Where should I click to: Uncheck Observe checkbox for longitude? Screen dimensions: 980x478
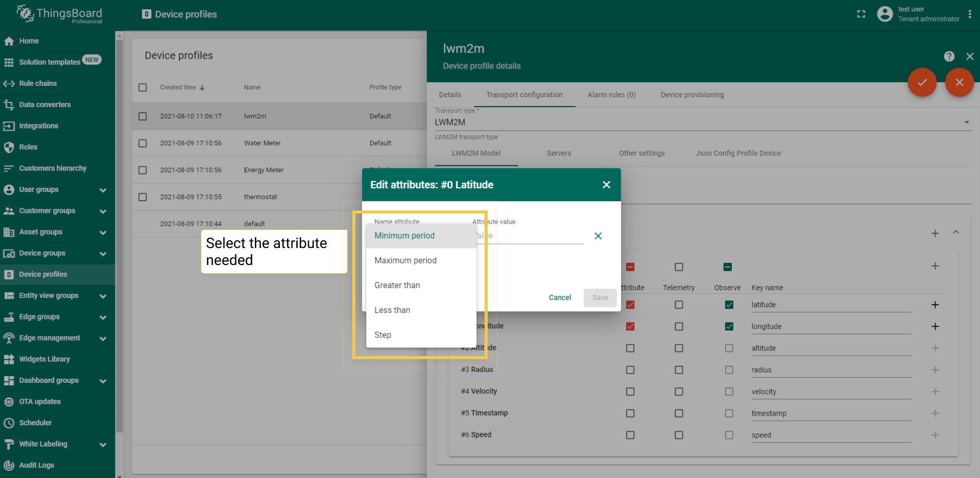pyautogui.click(x=729, y=326)
